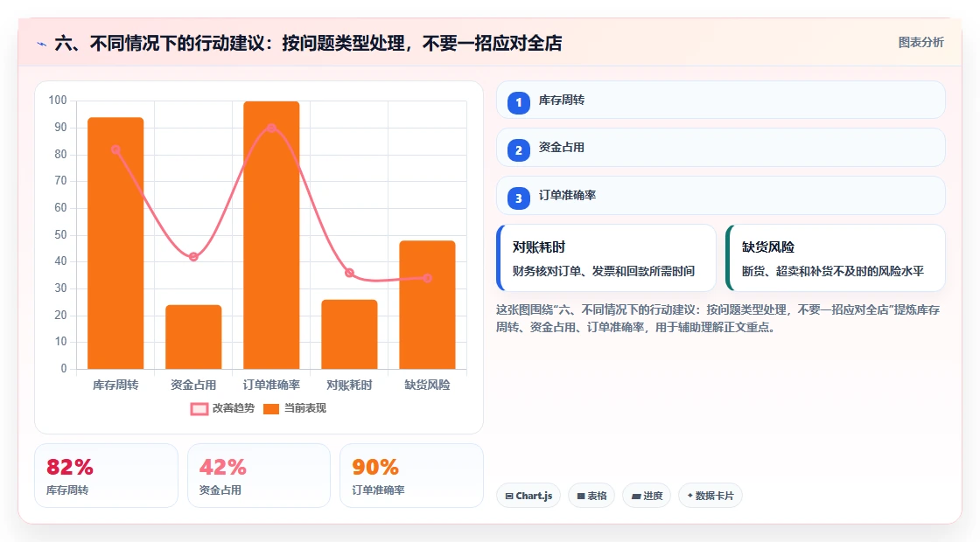Click the 90% value in stat card
This screenshot has height=542, width=980.
tap(375, 467)
